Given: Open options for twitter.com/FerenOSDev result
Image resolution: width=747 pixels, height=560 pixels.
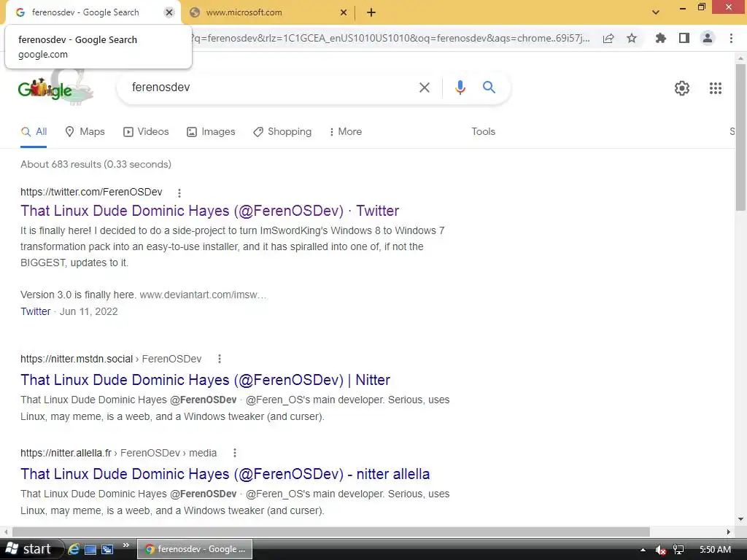Looking at the screenshot, I should (179, 192).
